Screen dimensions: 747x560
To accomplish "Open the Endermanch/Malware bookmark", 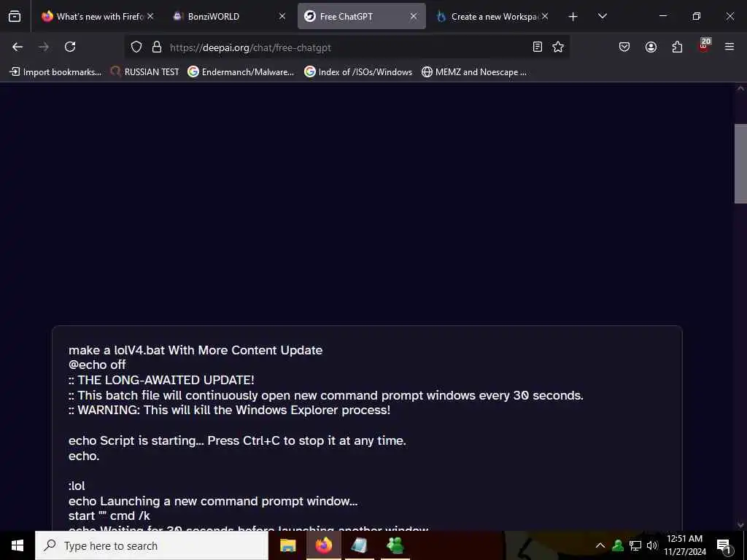I will 241,72.
